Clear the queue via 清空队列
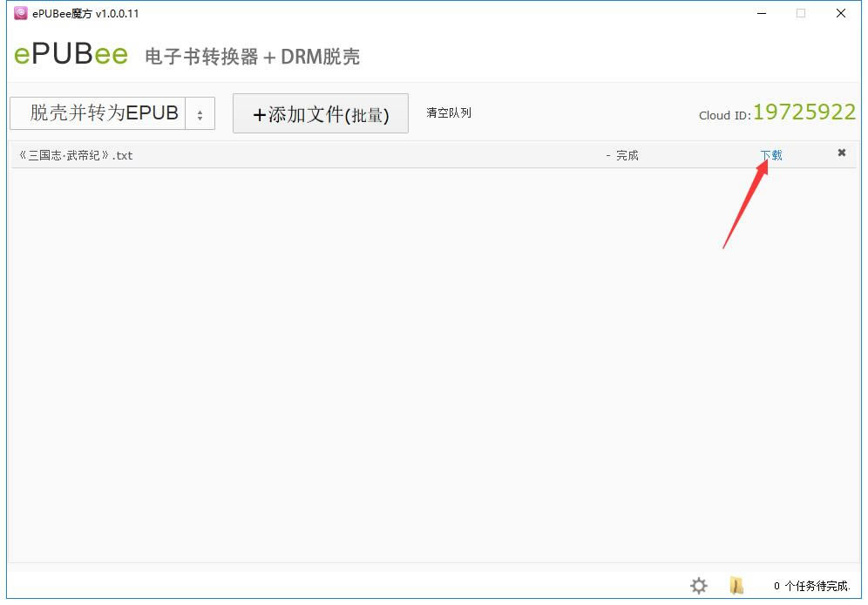This screenshot has height=605, width=868. [448, 112]
